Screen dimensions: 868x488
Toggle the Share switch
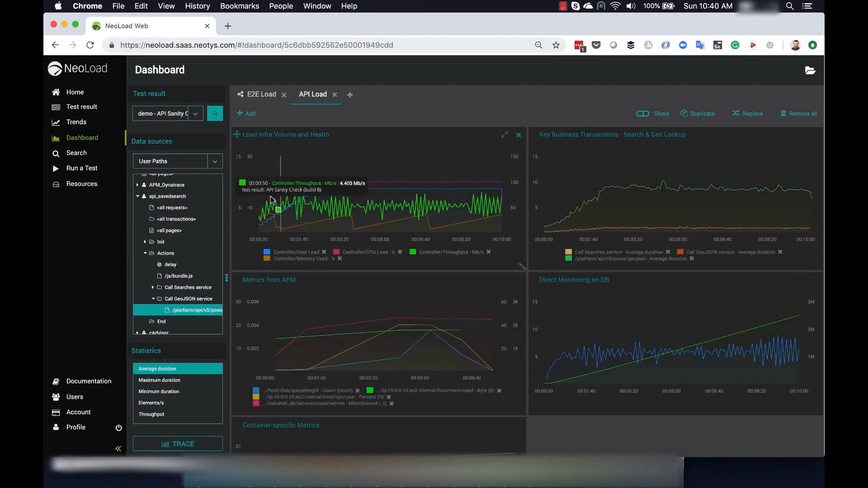[x=642, y=113]
